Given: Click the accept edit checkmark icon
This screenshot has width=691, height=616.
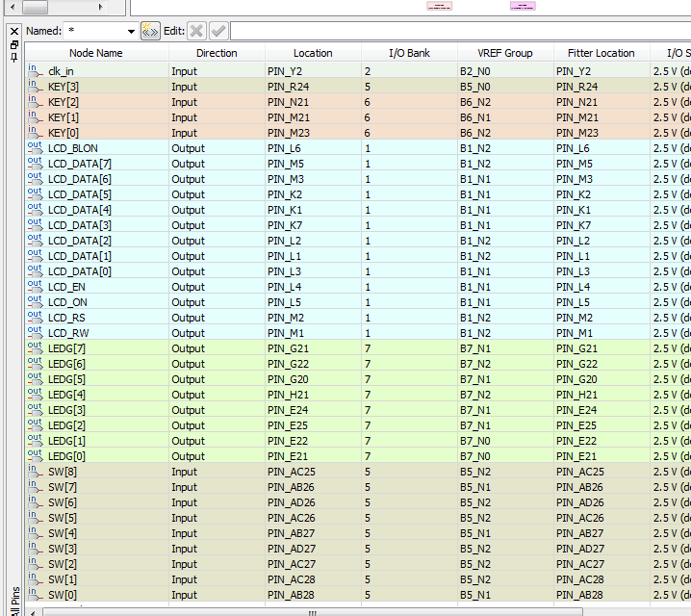Looking at the screenshot, I should [x=218, y=31].
